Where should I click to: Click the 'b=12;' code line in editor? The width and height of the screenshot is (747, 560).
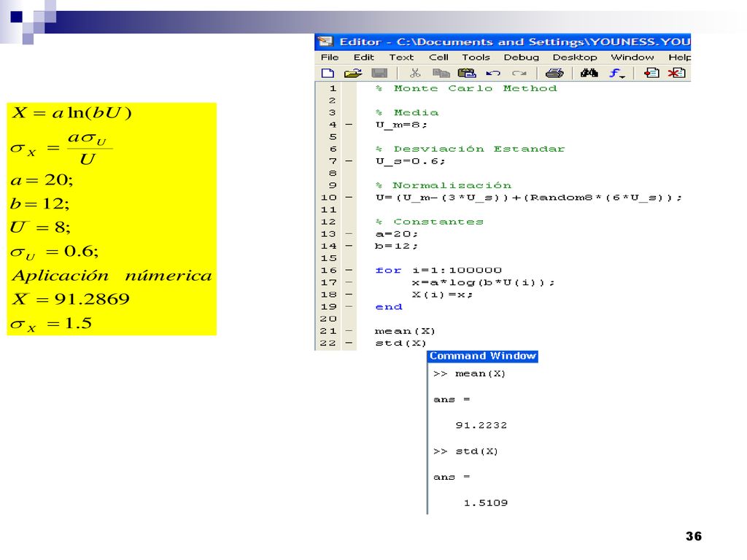coord(396,246)
